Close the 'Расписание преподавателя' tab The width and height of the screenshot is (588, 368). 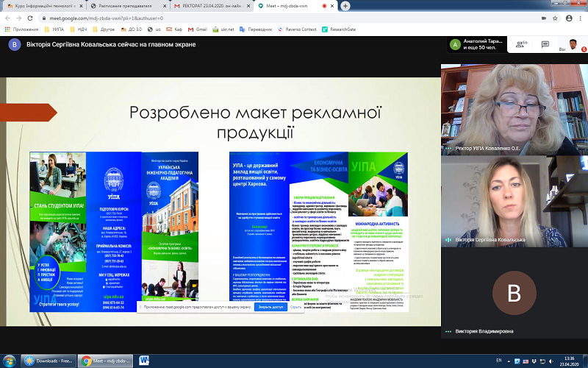coord(165,6)
